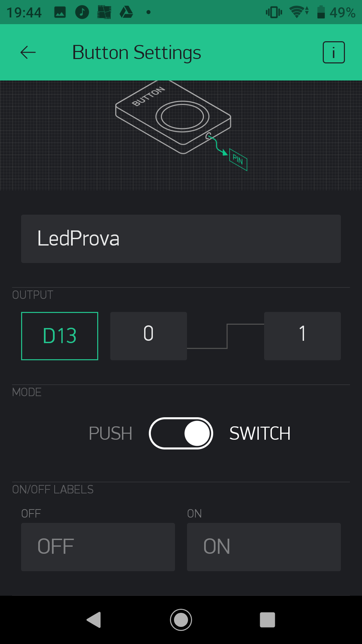The width and height of the screenshot is (362, 644).
Task: Select PUSH mode label
Action: point(110,433)
